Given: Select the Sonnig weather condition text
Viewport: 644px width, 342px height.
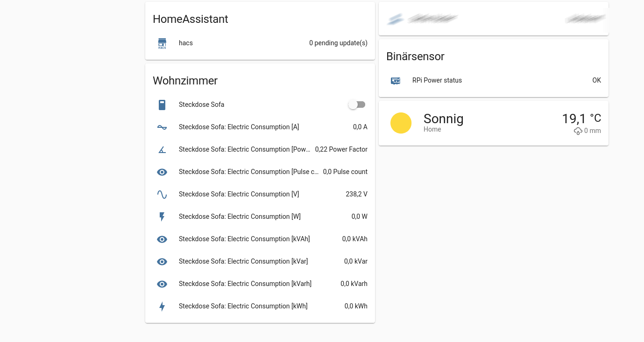Looking at the screenshot, I should [443, 119].
